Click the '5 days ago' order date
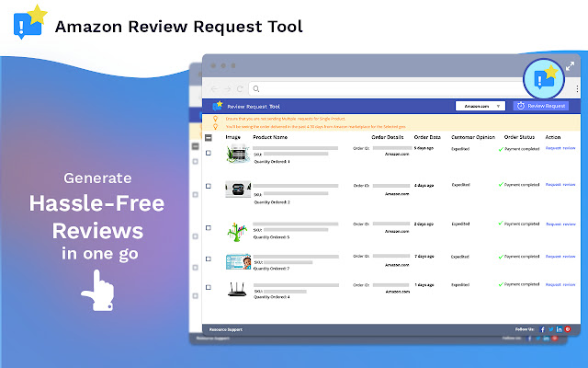588x368 pixels. pyautogui.click(x=424, y=148)
